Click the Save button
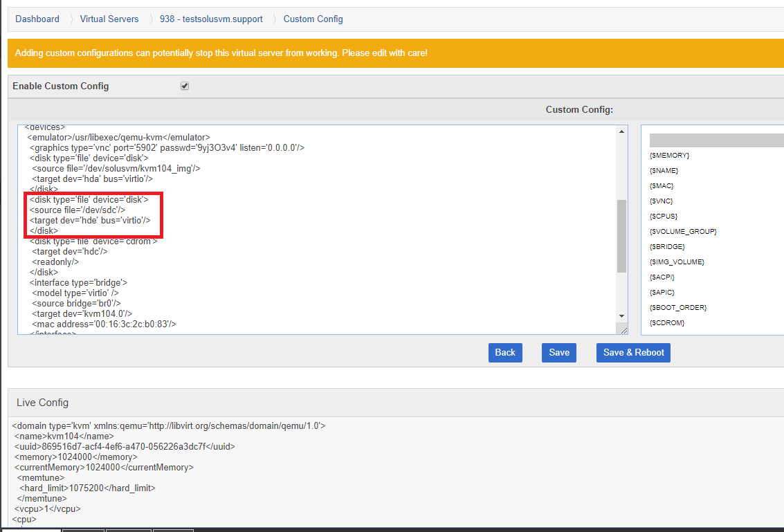This screenshot has width=784, height=532. [559, 353]
